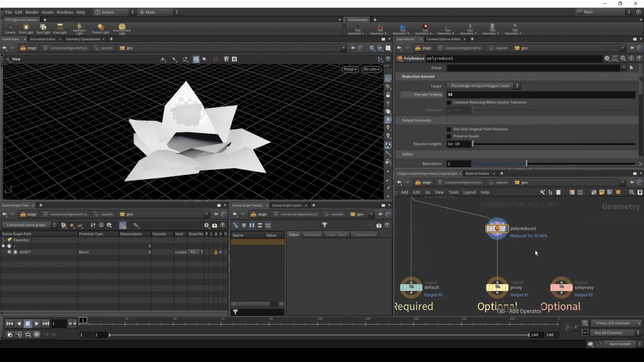Click the polyreduce1 node in network
Image resolution: width=644 pixels, height=362 pixels.
click(497, 228)
